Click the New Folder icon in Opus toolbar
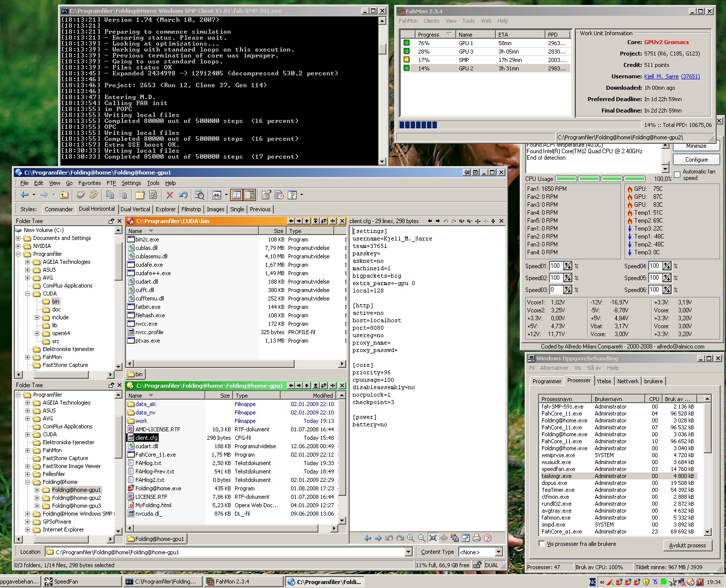The height and width of the screenshot is (588, 726). pyautogui.click(x=140, y=195)
